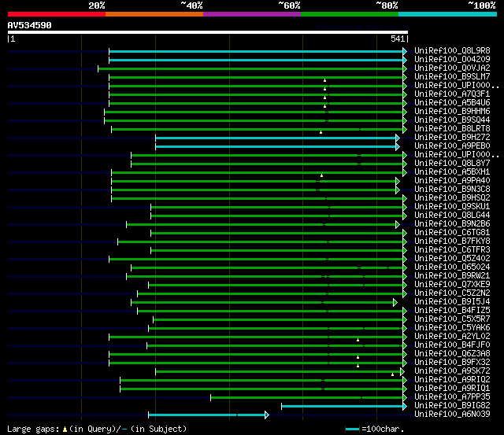This screenshot has height=435, width=504.
Task: Open hit UniRef100_B9SLM7
Action: tap(452, 77)
